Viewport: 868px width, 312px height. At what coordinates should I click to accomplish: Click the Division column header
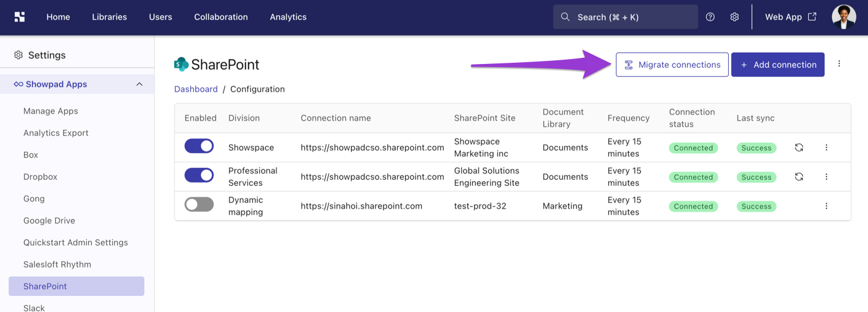tap(244, 118)
